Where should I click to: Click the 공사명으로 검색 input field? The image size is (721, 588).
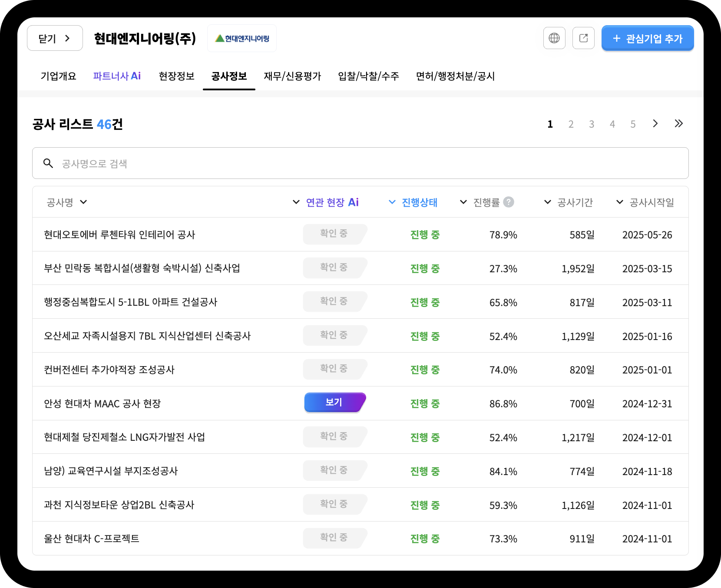pyautogui.click(x=360, y=163)
